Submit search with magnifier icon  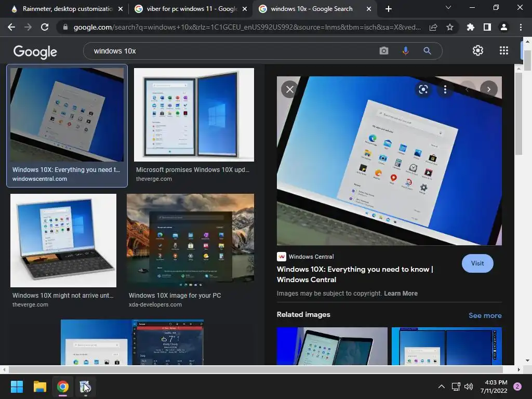pyautogui.click(x=427, y=51)
